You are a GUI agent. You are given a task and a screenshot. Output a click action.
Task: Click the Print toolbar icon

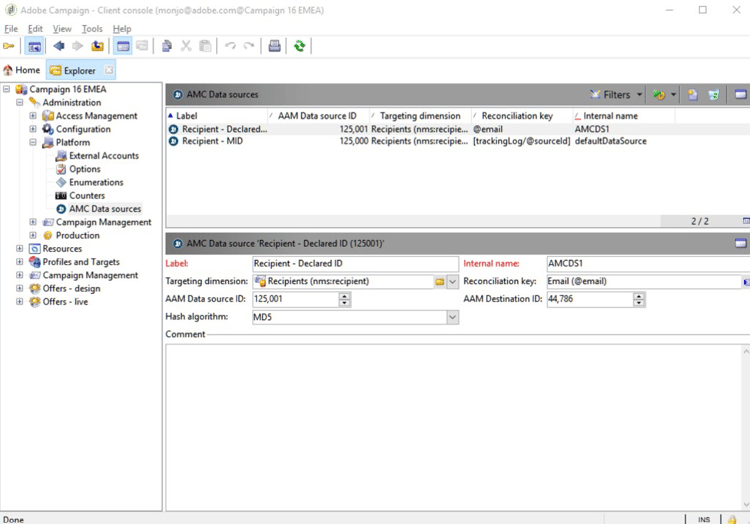click(274, 46)
